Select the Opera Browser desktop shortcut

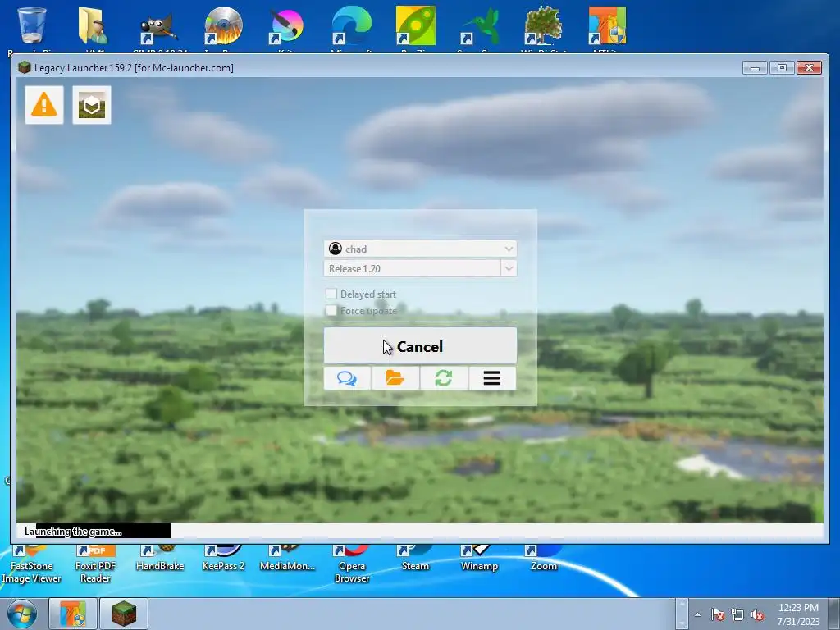point(352,565)
